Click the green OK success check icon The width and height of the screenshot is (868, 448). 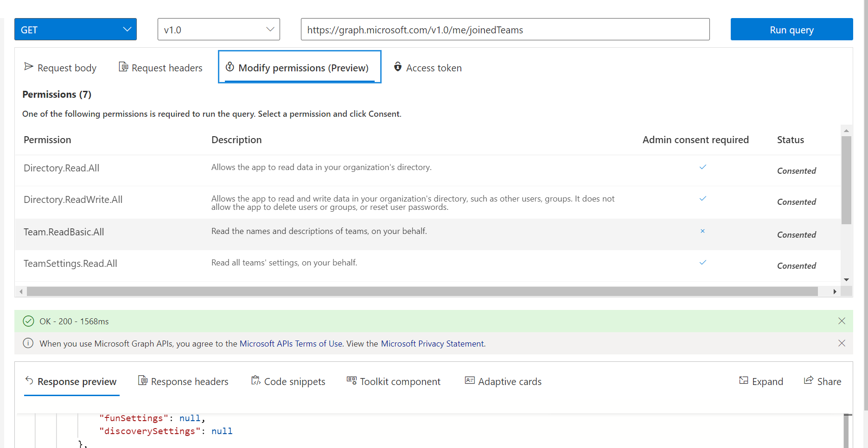[x=28, y=321]
